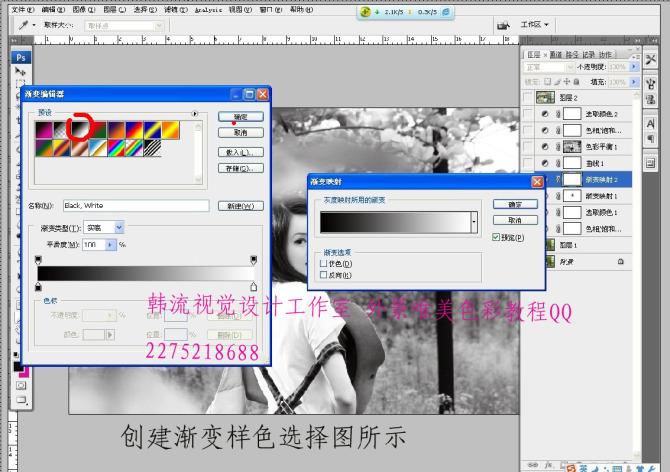Select the orange-yellow-orange gradient preset

tap(170, 130)
